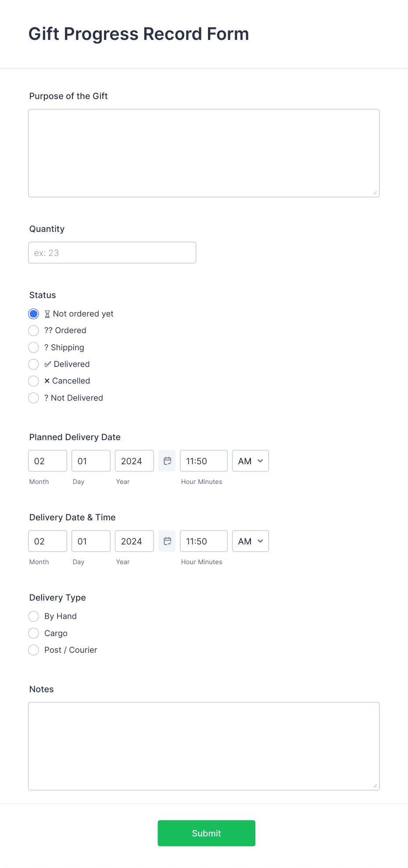The width and height of the screenshot is (408, 868).
Task: Open the calendar picker for Delivery Date & Time
Action: click(x=167, y=541)
